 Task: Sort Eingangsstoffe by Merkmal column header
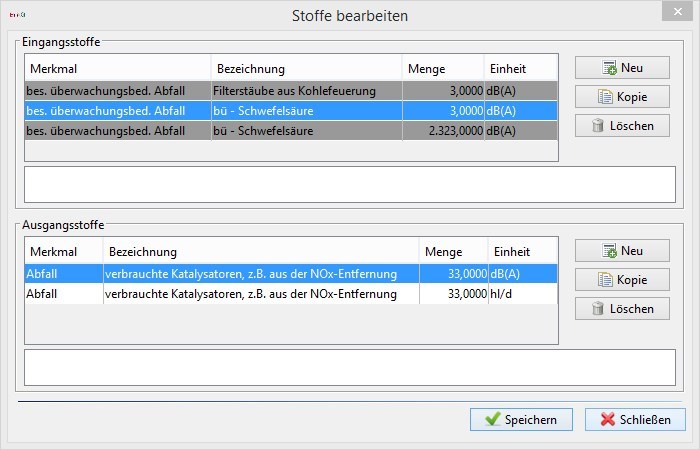tap(117, 69)
